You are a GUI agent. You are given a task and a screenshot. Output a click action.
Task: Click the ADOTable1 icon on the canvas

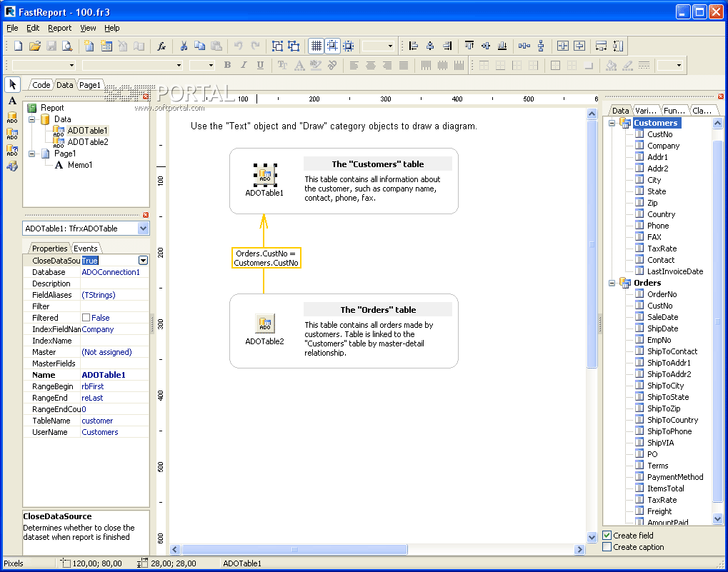(x=264, y=174)
